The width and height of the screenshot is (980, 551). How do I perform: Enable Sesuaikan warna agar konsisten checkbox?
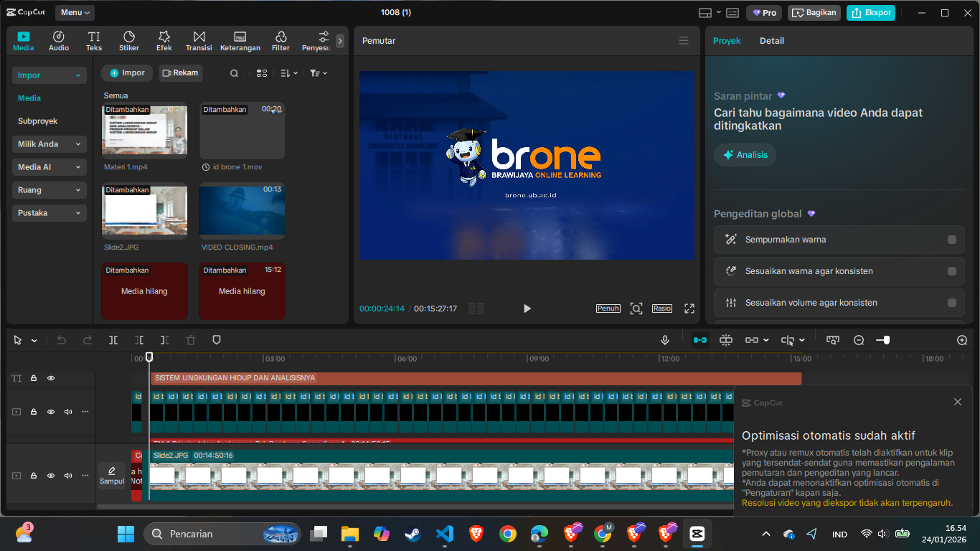point(952,271)
